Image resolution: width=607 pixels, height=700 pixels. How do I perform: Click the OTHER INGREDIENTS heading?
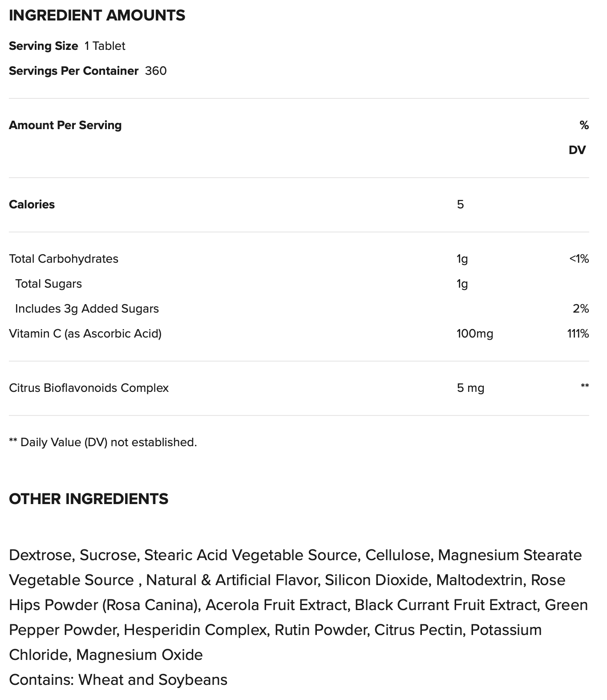[89, 499]
